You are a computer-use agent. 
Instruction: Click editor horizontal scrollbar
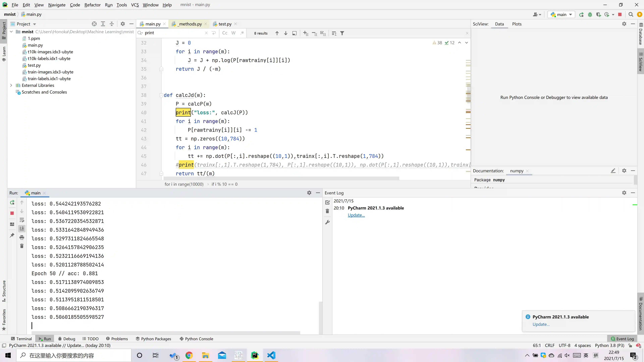281,178
